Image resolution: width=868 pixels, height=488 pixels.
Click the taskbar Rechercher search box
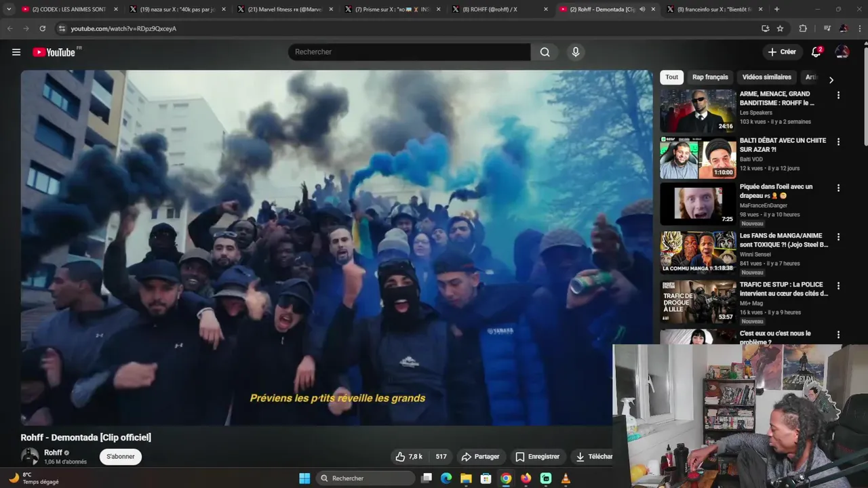366,478
